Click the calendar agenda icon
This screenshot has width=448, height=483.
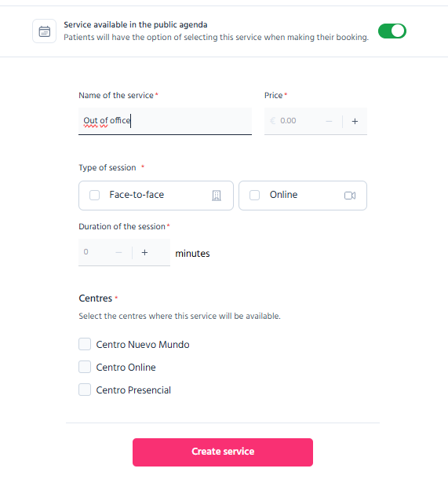(x=44, y=31)
